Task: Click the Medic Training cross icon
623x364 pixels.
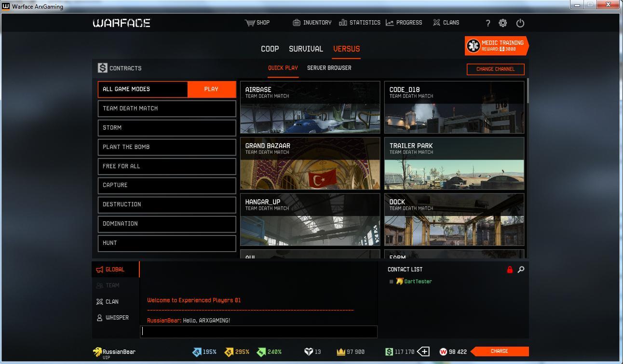Action: tap(474, 46)
